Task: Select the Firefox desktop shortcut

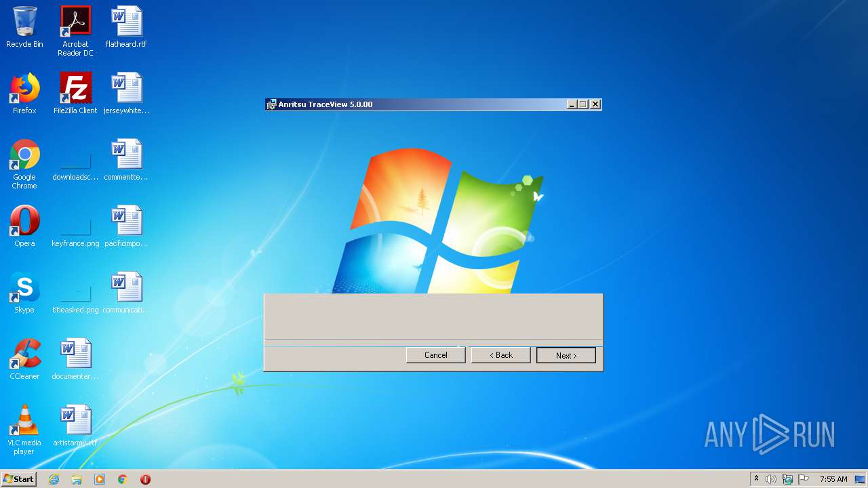Action: coord(24,94)
